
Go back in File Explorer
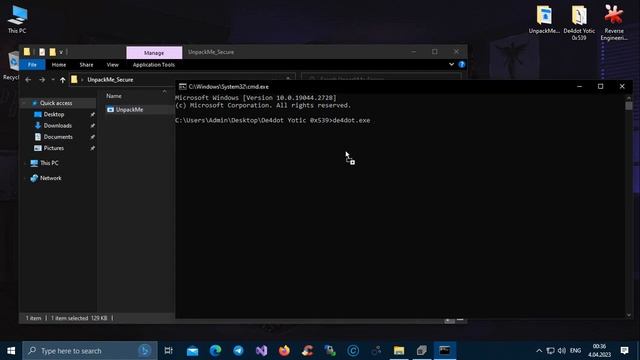(28, 80)
